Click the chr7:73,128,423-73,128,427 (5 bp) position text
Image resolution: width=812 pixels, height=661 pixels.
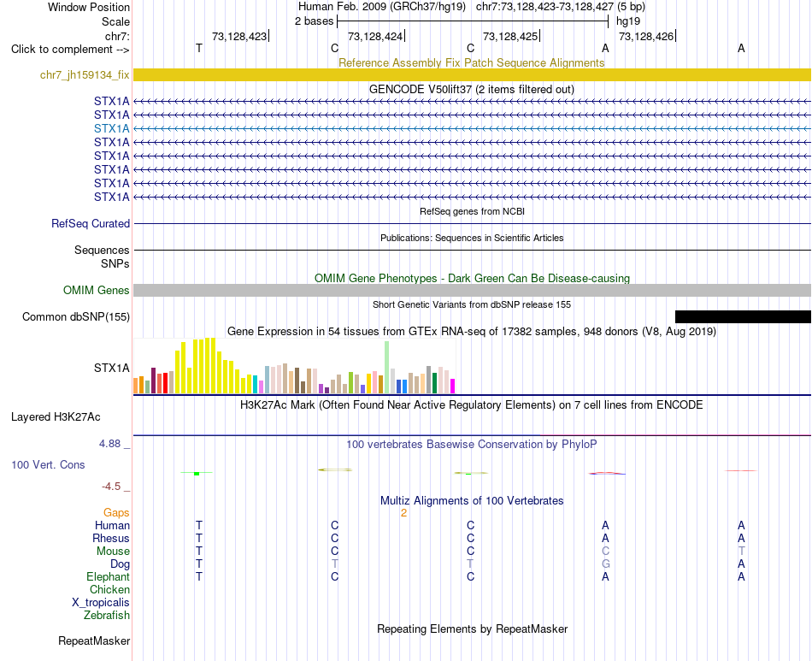(x=561, y=7)
